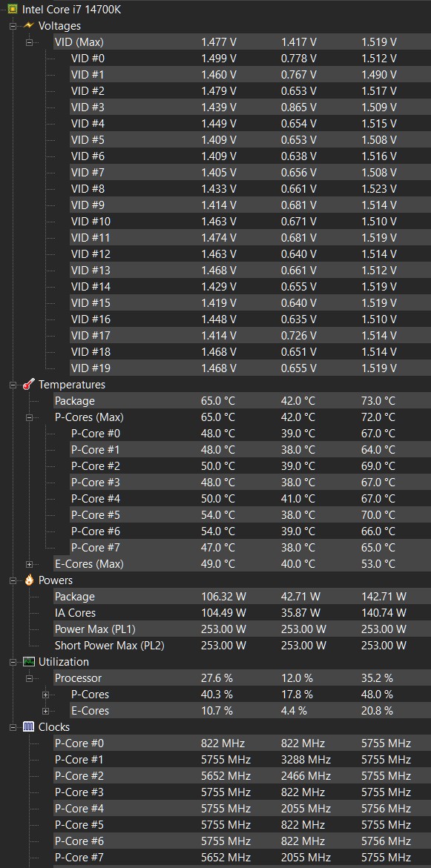Image resolution: width=431 pixels, height=868 pixels.
Task: Select the Temperatures label
Action: point(71,384)
